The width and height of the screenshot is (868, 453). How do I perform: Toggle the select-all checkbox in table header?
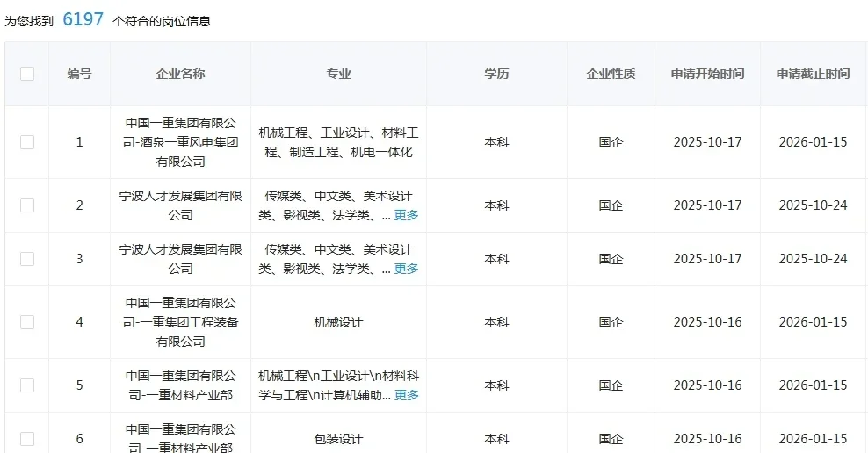27,74
